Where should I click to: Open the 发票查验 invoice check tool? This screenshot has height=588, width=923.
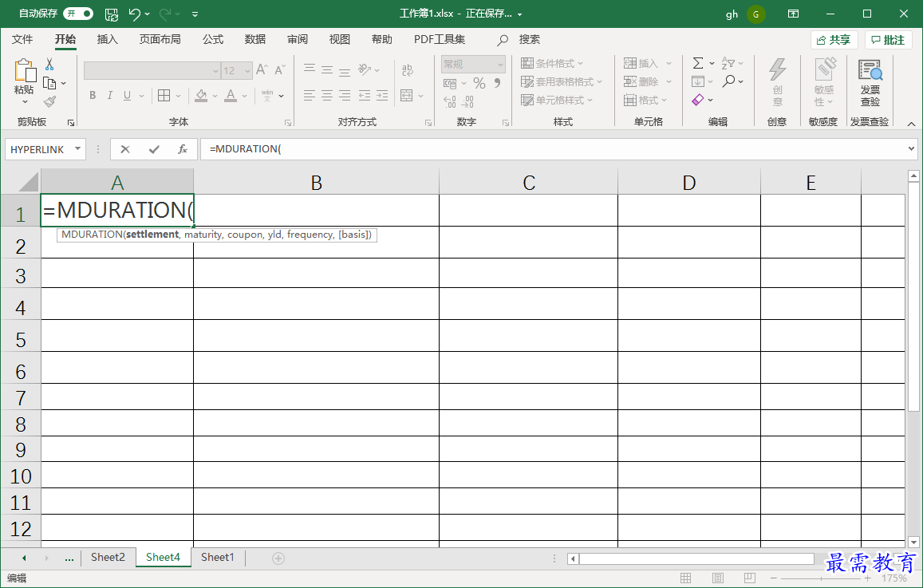(x=870, y=83)
